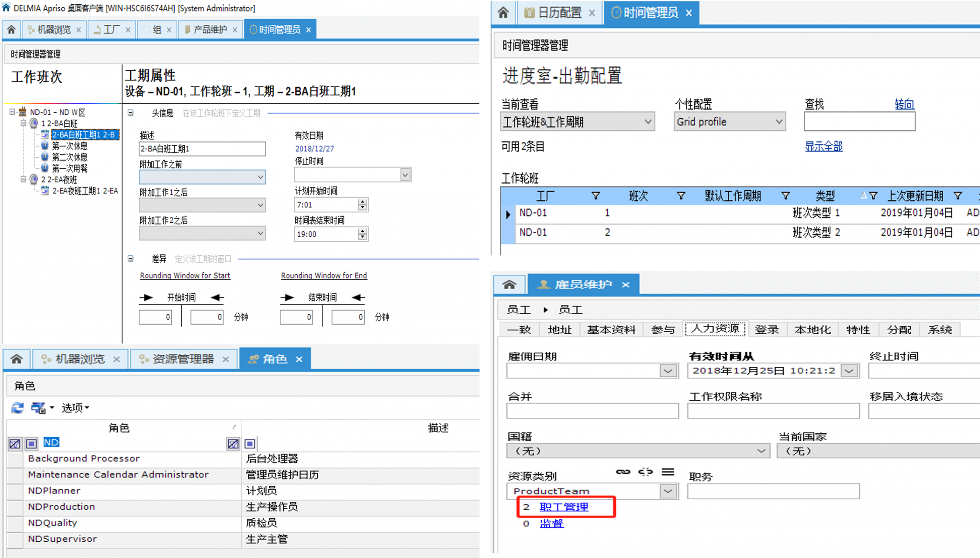This screenshot has height=558, width=980.
Task: Click the filter funnel icon in the 班次 column
Action: [x=681, y=196]
